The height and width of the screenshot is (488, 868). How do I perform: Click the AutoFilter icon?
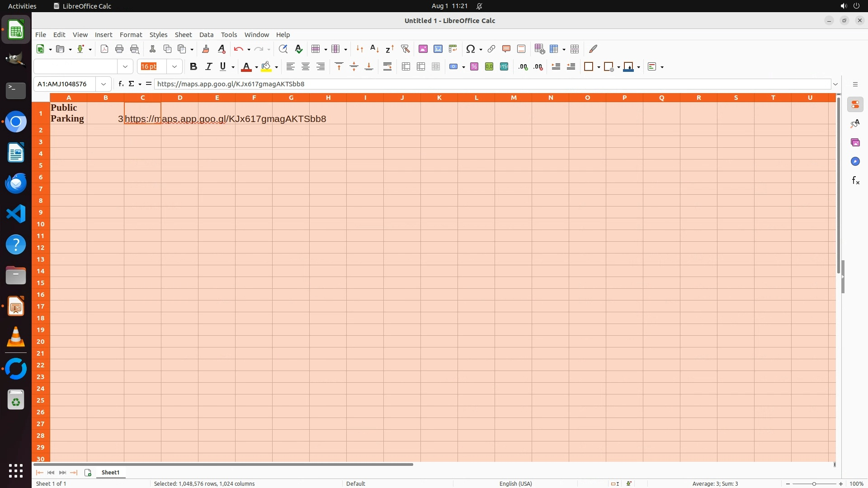(x=405, y=49)
